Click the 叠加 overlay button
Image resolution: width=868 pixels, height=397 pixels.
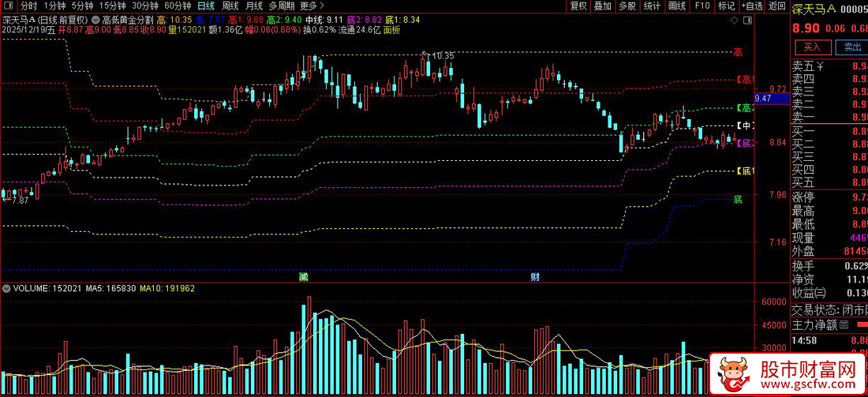[x=602, y=6]
